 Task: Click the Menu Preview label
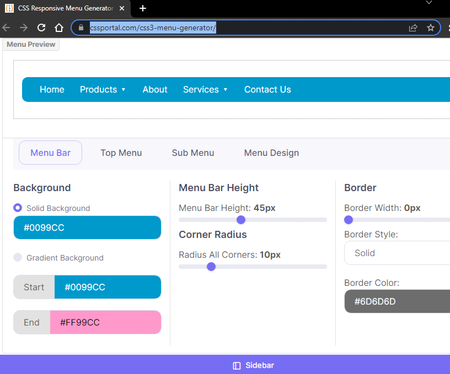pos(31,44)
